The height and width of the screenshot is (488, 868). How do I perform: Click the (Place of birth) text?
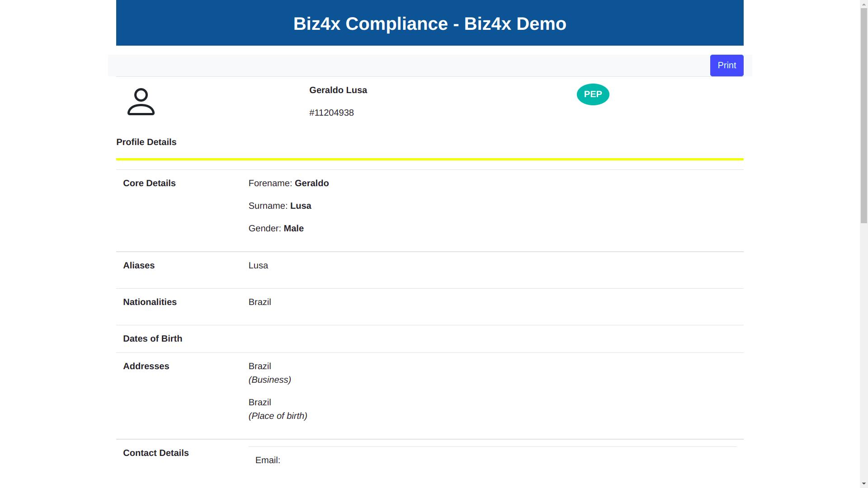278,416
